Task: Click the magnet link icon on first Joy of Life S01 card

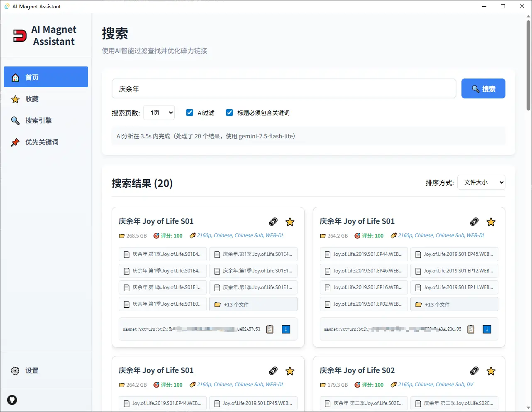Action: 273,221
